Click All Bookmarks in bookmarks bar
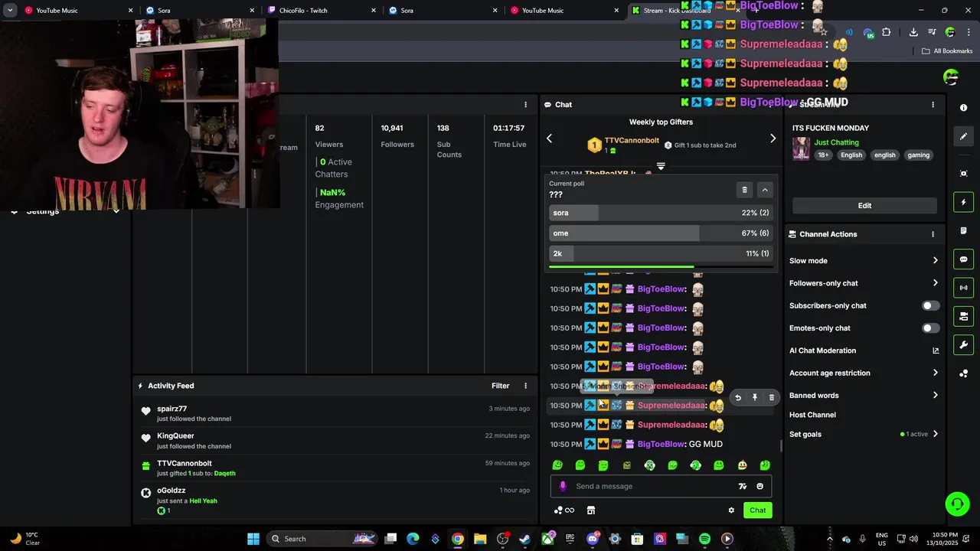The height and width of the screenshot is (551, 980). (x=947, y=51)
